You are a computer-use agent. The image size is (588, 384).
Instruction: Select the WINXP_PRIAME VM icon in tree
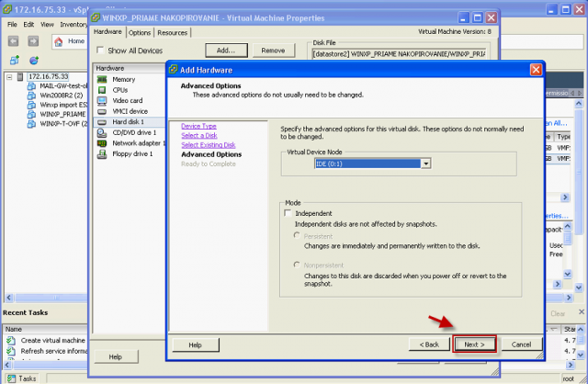[31, 115]
